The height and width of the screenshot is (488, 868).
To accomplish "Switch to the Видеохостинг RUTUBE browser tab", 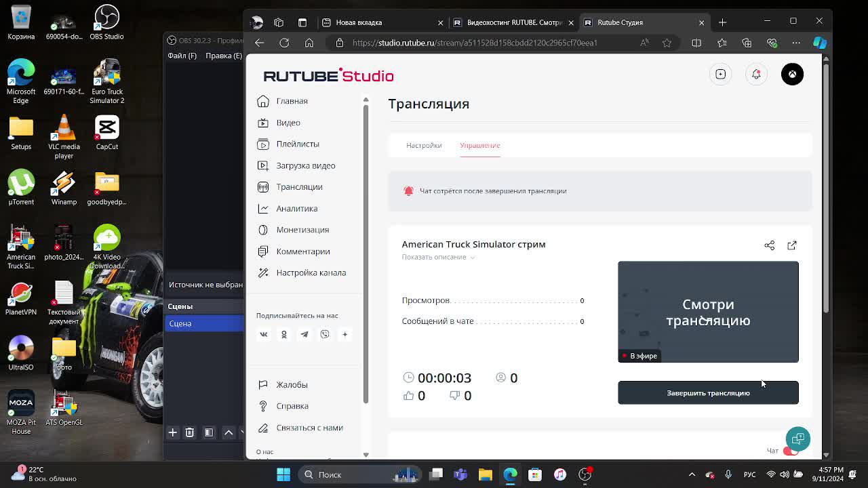I will click(513, 22).
